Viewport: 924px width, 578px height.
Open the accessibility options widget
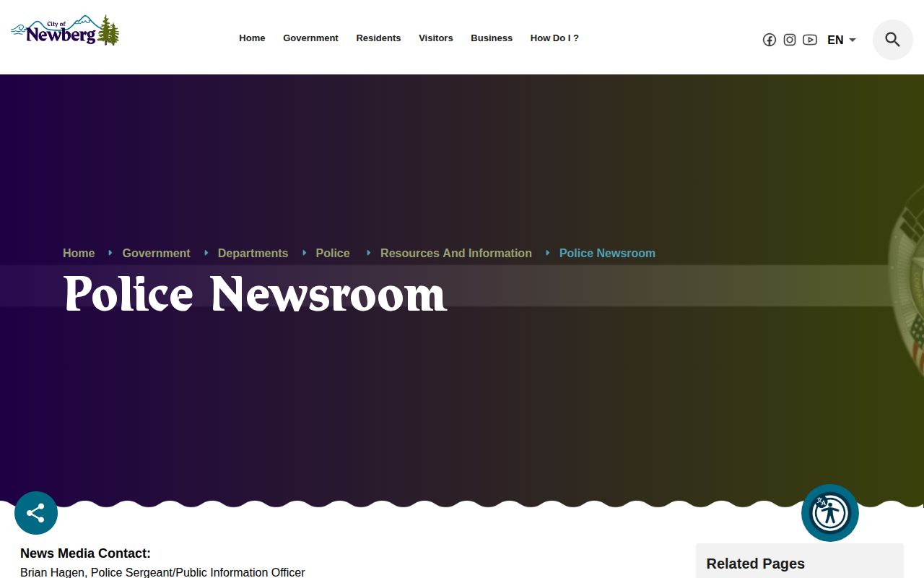(830, 513)
